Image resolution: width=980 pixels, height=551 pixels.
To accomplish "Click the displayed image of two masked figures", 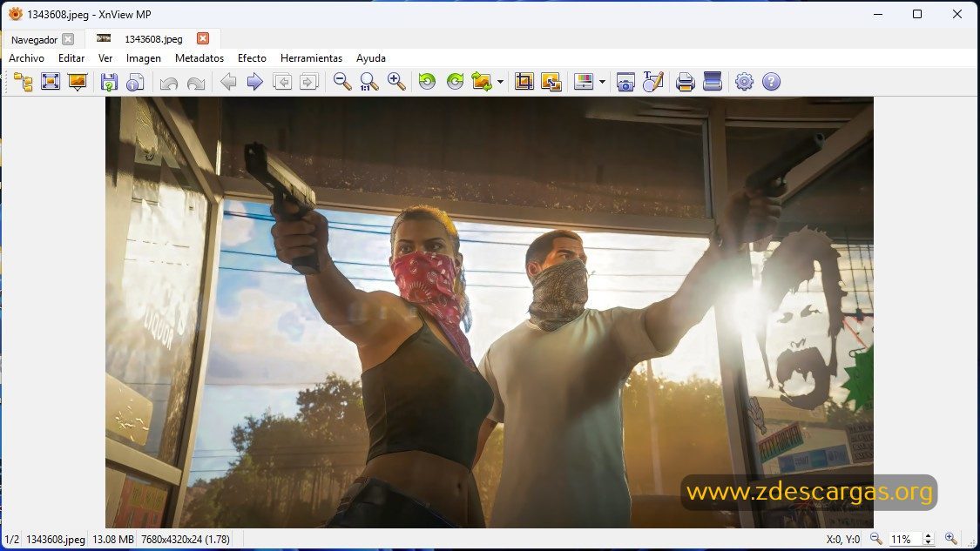I will 489,312.
